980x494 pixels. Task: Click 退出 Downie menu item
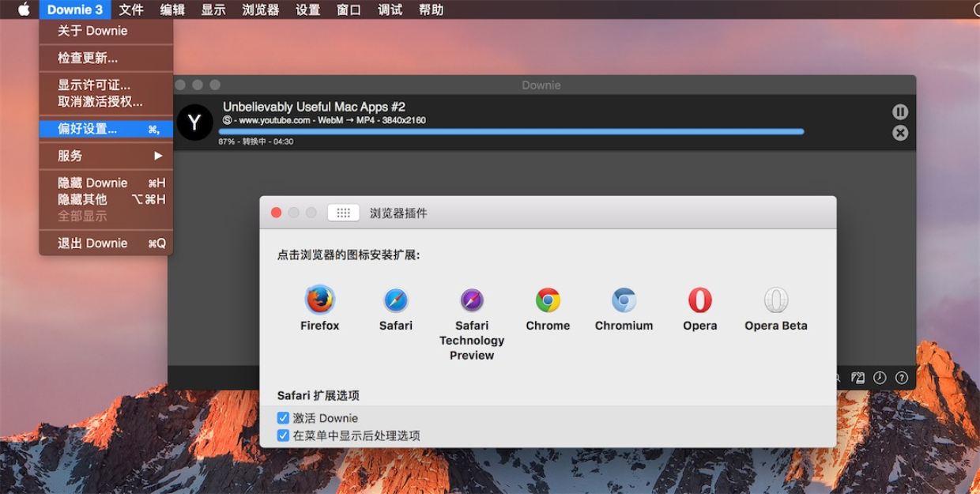[x=106, y=243]
